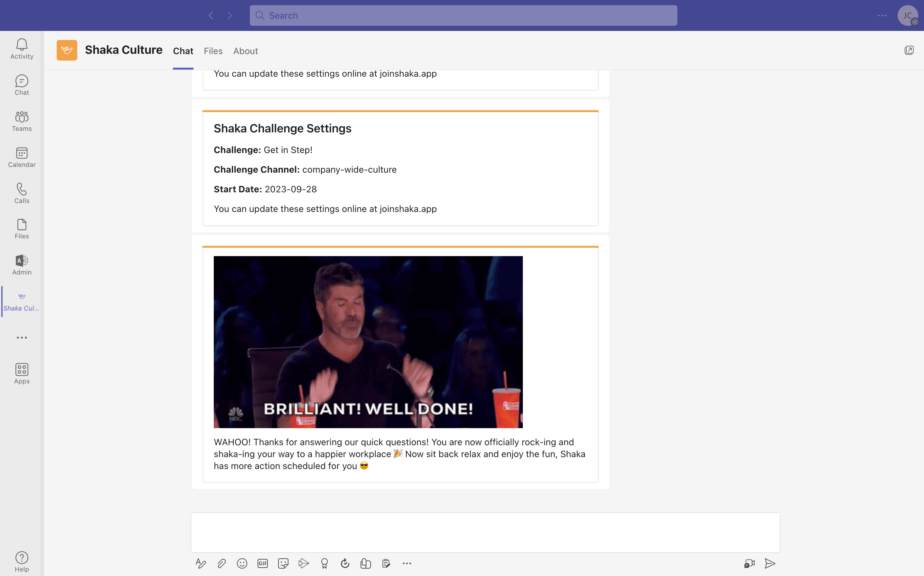
Task: Click the Shaka Culture bot icon
Action: pos(66,50)
